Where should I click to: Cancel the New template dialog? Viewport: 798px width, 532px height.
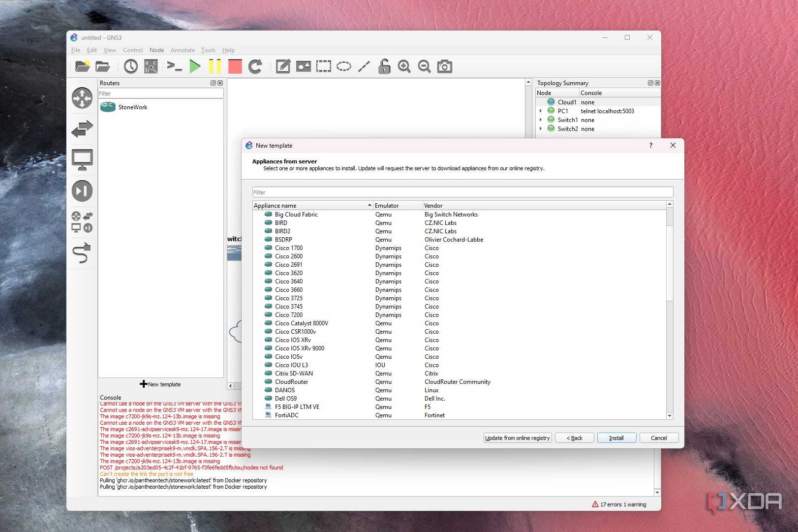tap(659, 438)
